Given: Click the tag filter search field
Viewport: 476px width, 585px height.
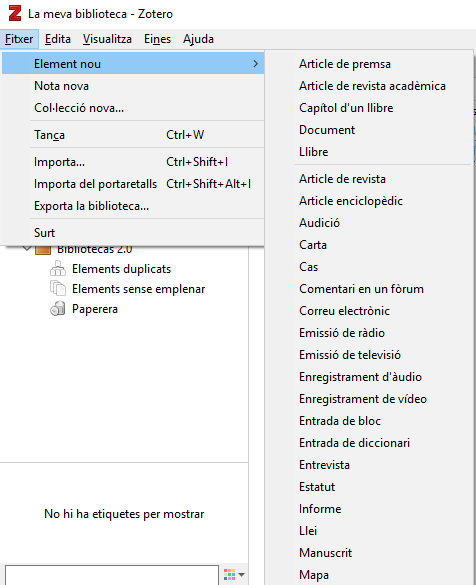Looking at the screenshot, I should click(x=112, y=575).
